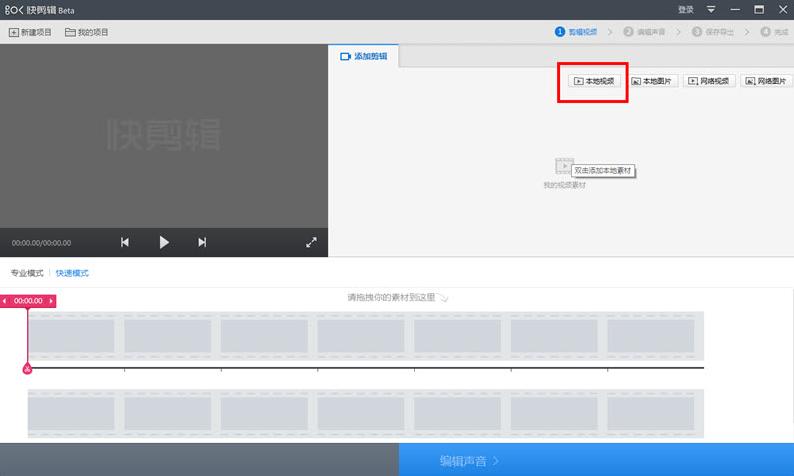Open the title bar dropdown menu arrow

point(711,9)
